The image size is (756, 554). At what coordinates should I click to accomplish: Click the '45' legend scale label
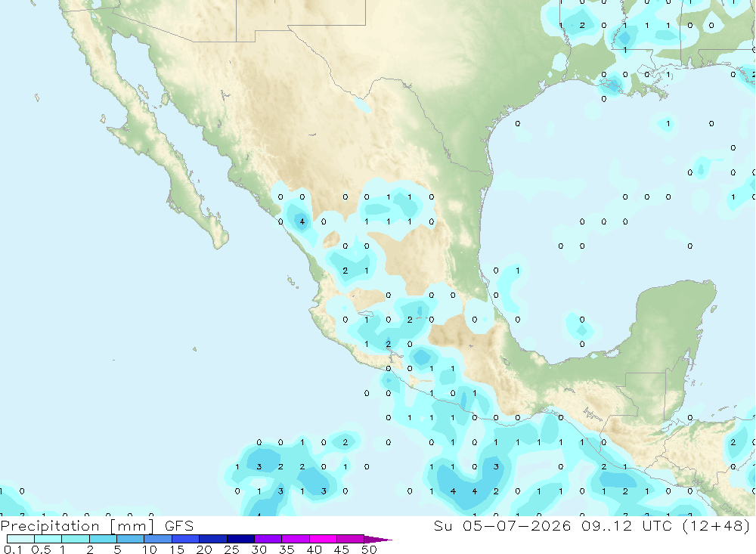click(342, 549)
